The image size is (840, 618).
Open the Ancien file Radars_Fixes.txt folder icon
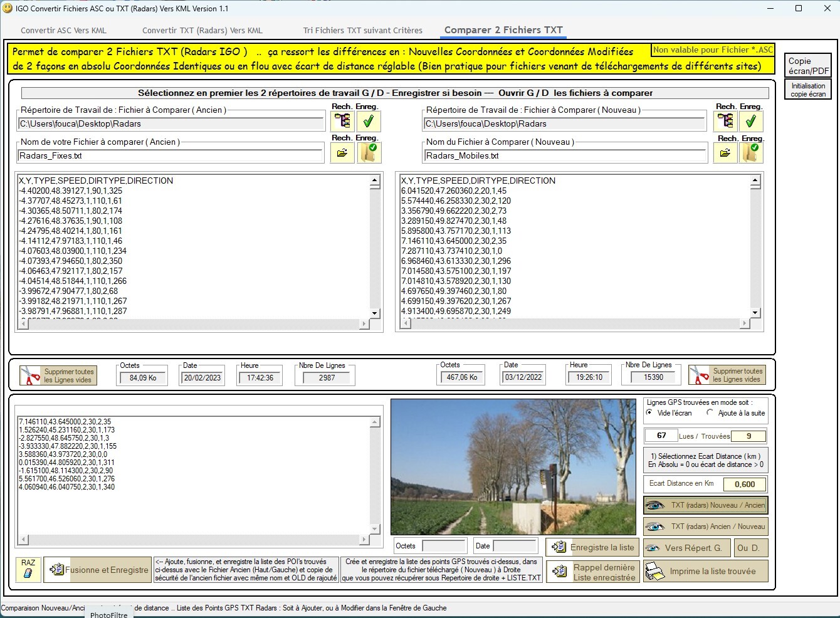[x=342, y=152]
